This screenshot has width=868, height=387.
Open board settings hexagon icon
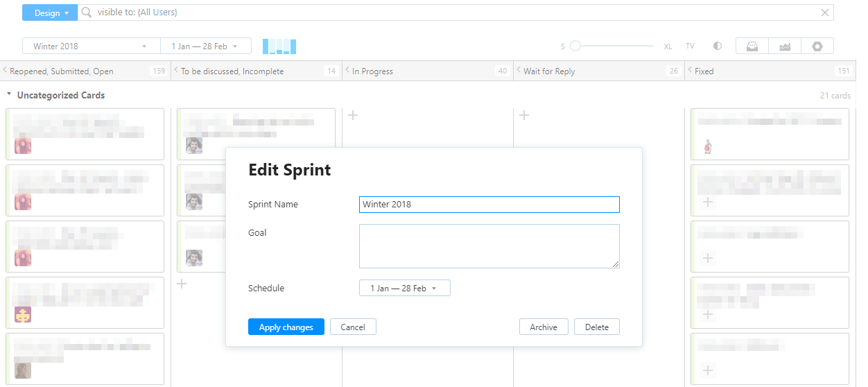[x=817, y=46]
